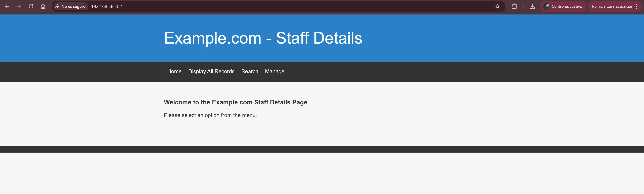Screen dimensions: 644x194
Task: Click the browser forward arrow
Action: [19, 7]
